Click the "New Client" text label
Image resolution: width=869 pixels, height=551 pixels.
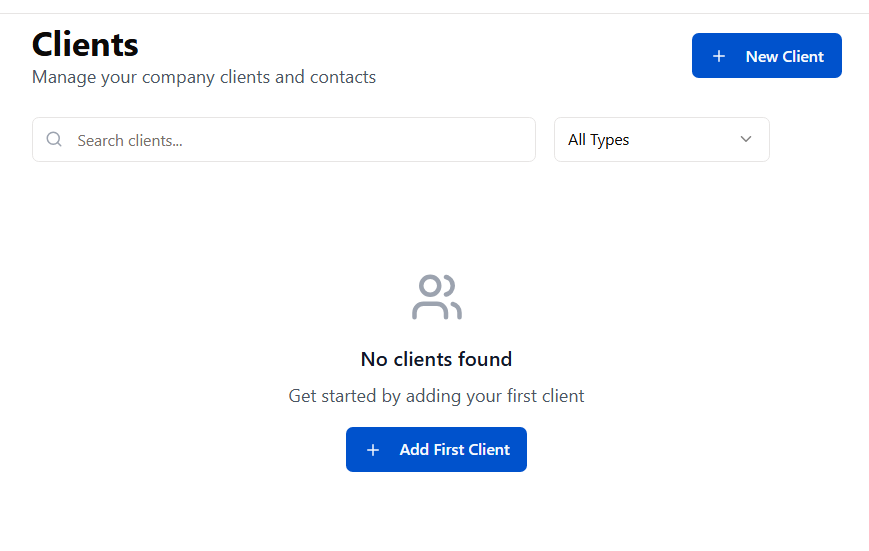pyautogui.click(x=784, y=56)
